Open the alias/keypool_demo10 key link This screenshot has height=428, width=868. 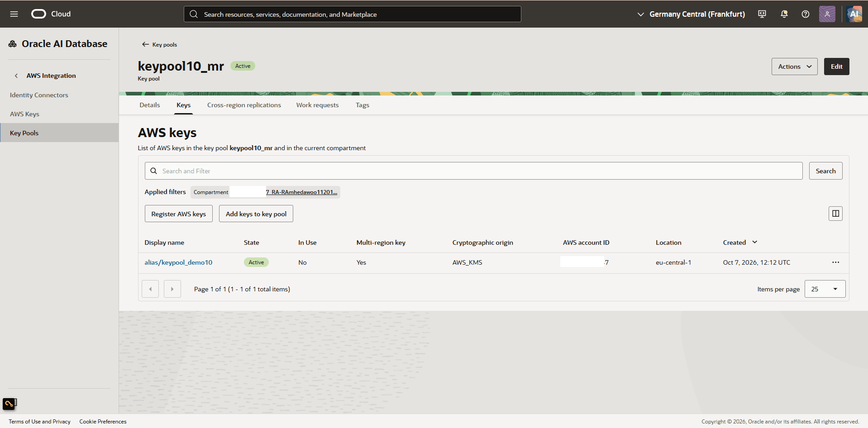click(178, 262)
